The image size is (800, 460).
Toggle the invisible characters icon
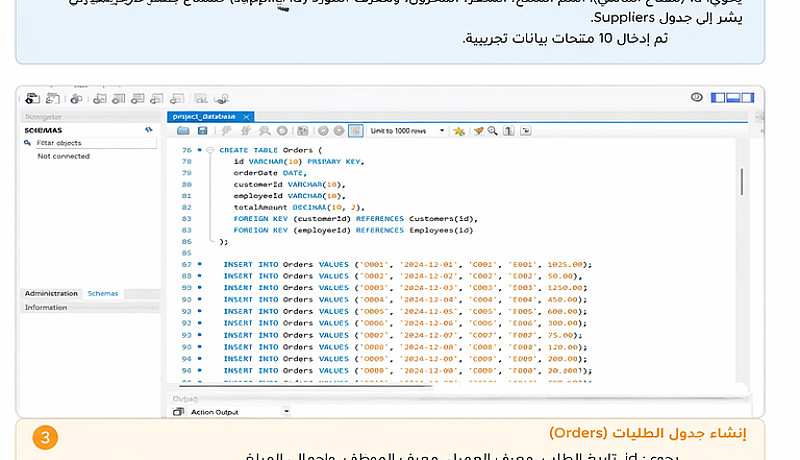(x=509, y=131)
